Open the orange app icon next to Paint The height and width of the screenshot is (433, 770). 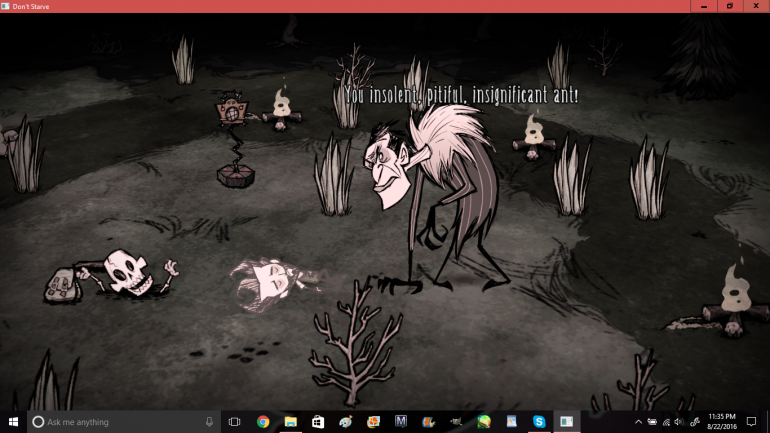[x=373, y=422]
